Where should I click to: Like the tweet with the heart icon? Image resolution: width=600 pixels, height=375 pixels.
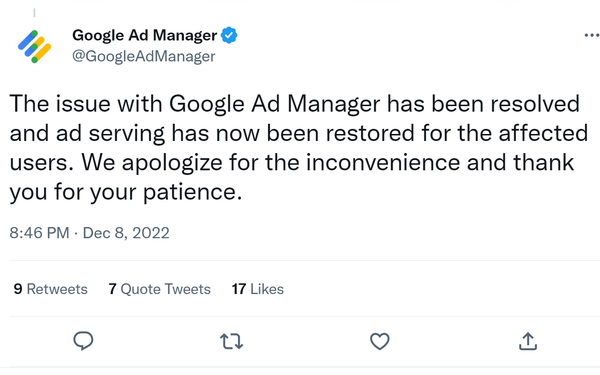pos(380,341)
